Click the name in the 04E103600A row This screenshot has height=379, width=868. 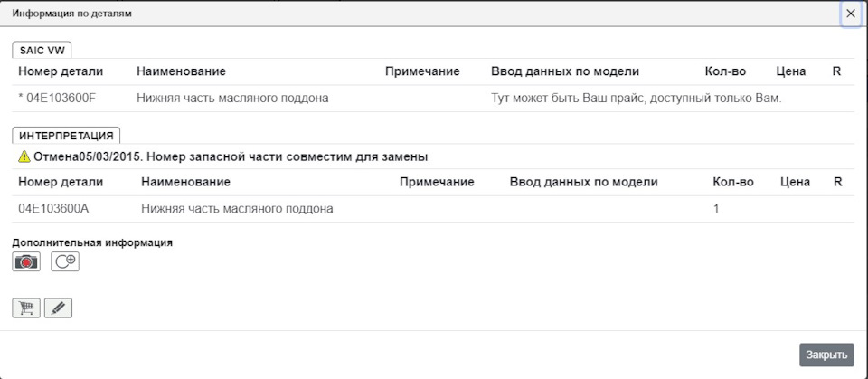click(x=237, y=209)
